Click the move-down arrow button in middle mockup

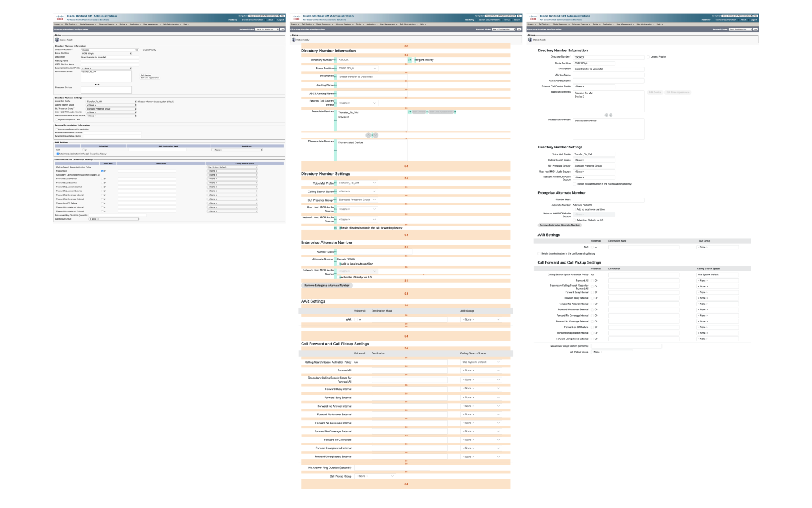[x=376, y=135]
